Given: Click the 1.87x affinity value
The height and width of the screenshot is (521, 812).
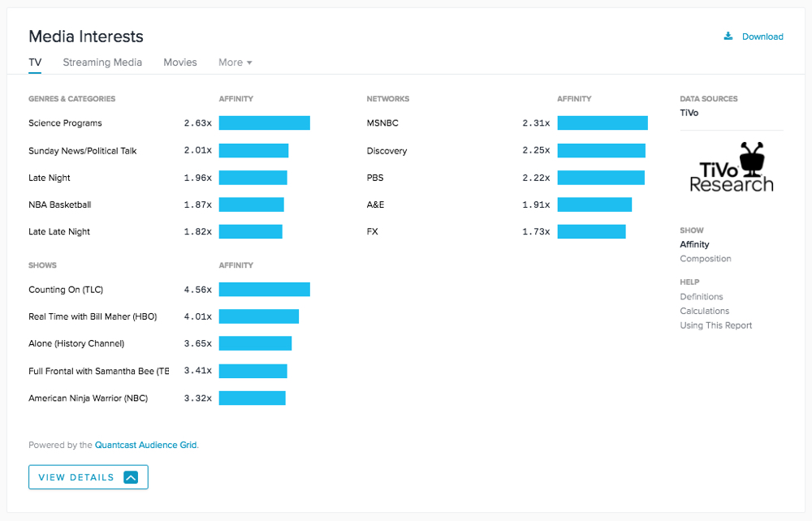Looking at the screenshot, I should point(198,205).
